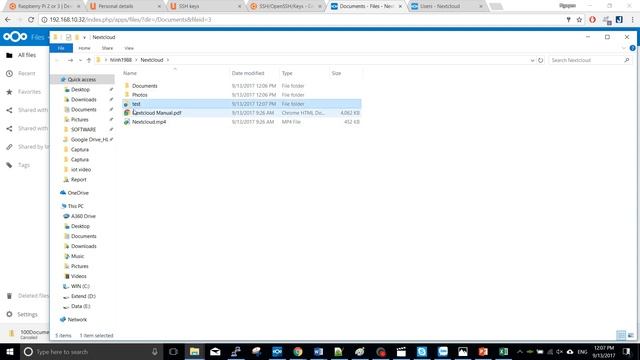Switch to Personal details browser tab
Viewport: 640px width, 360px height.
[125, 7]
